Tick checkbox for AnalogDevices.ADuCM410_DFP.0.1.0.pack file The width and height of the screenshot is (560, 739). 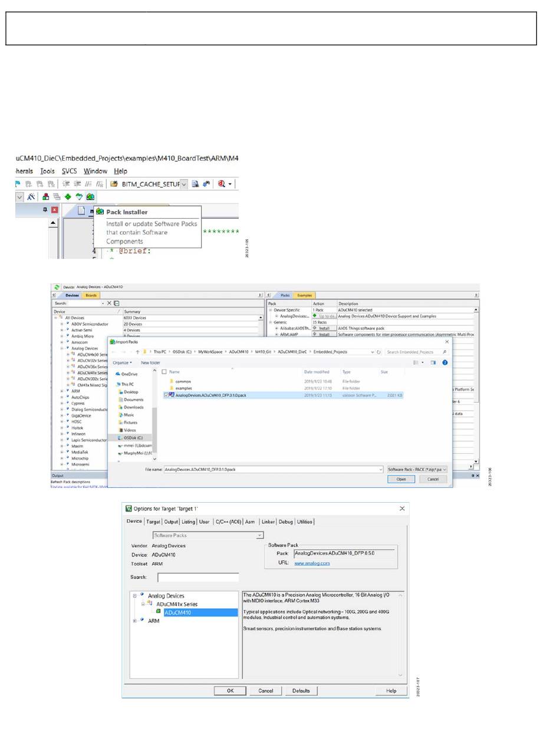coord(167,395)
